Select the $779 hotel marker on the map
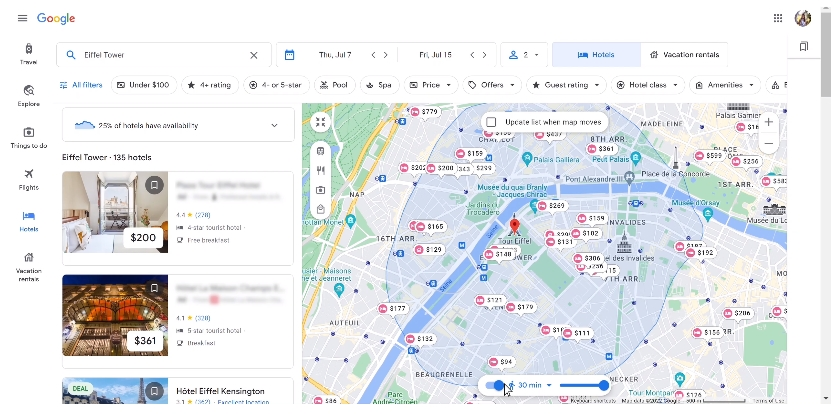 424,112
